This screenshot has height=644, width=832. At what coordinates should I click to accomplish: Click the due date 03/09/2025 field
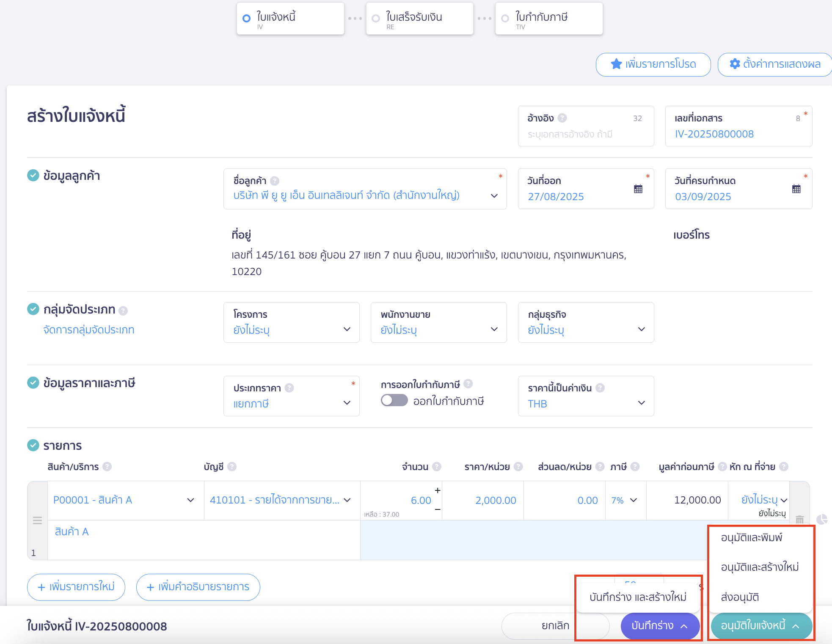click(x=738, y=189)
